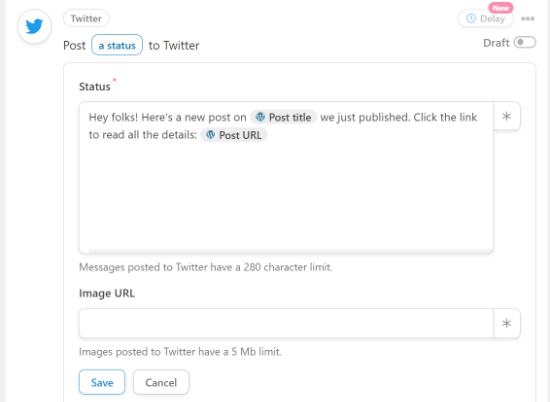Click WordPress icon in Post URL token
The image size is (550, 402).
point(210,135)
